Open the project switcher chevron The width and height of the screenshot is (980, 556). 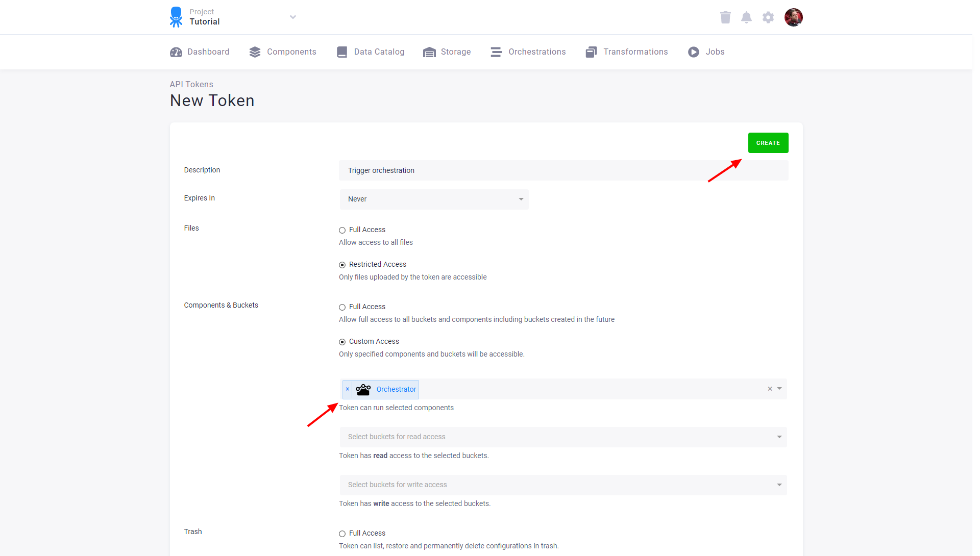(293, 17)
